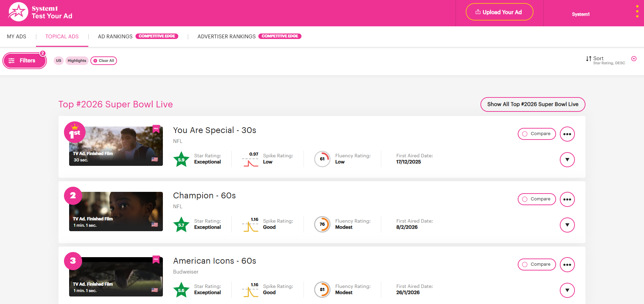644x304 pixels.
Task: Click the Fluency Rating Low value
Action: tap(340, 162)
